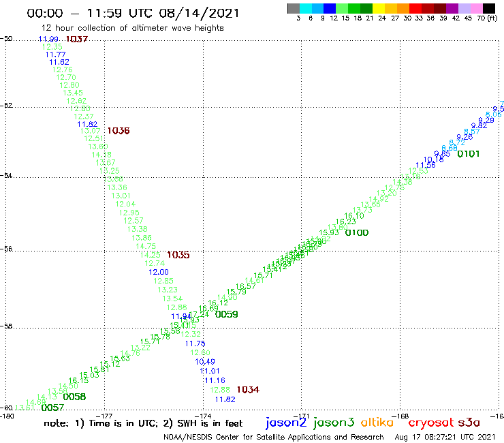Click the wave height value "14.75"

146,246
